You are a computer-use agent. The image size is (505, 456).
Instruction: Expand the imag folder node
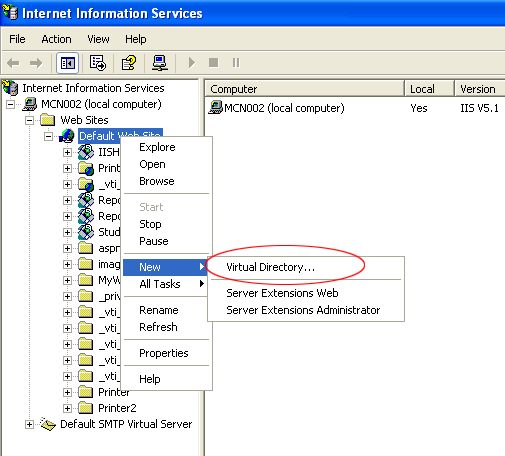click(x=67, y=264)
